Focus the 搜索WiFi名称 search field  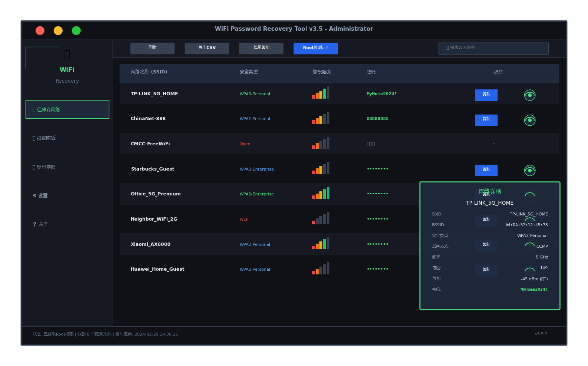click(x=493, y=48)
